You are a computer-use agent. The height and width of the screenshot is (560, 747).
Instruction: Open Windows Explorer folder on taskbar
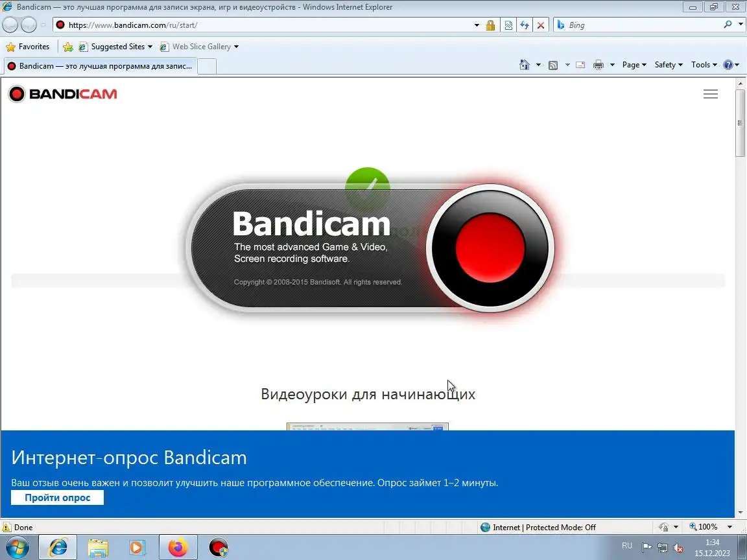(x=98, y=548)
